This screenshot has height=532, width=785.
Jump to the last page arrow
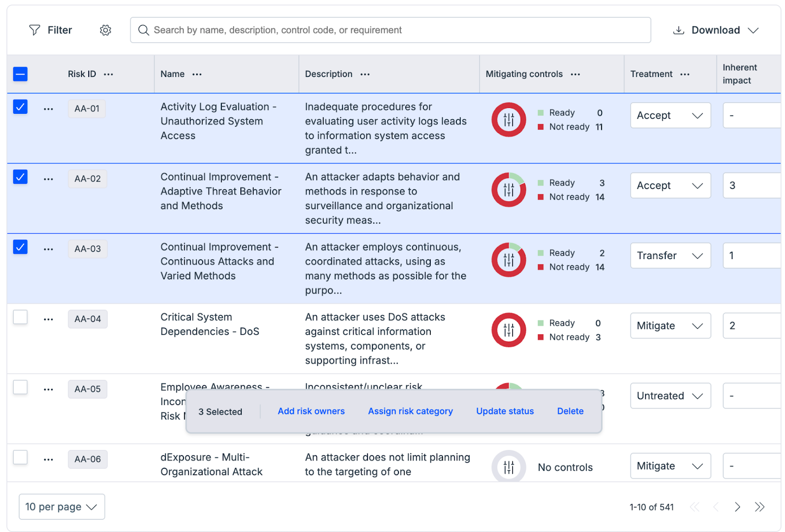tap(759, 507)
